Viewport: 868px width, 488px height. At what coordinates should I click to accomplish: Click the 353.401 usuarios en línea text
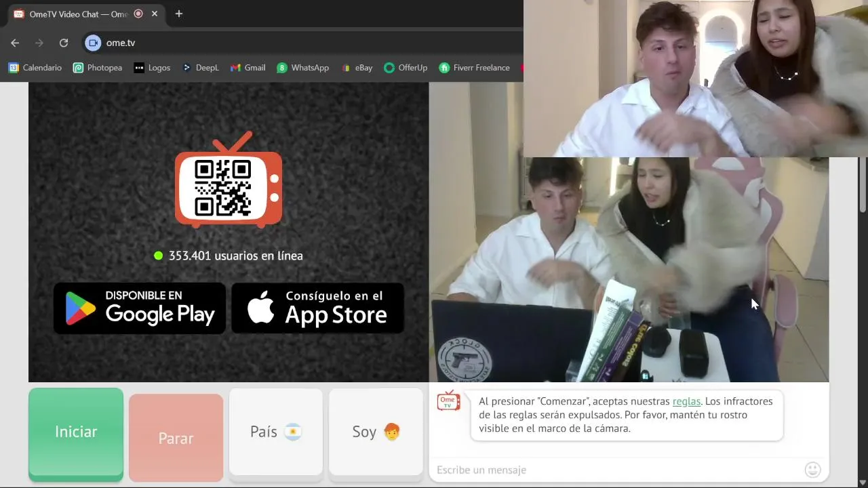click(x=235, y=256)
